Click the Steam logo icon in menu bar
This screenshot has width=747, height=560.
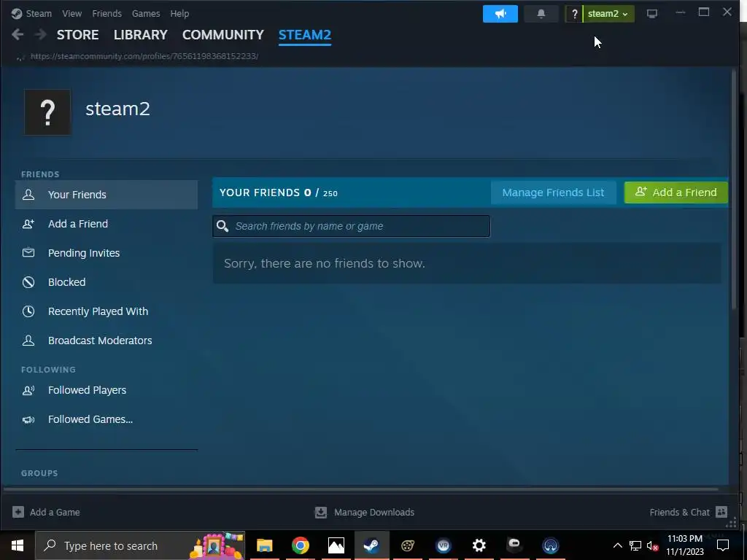point(17,13)
